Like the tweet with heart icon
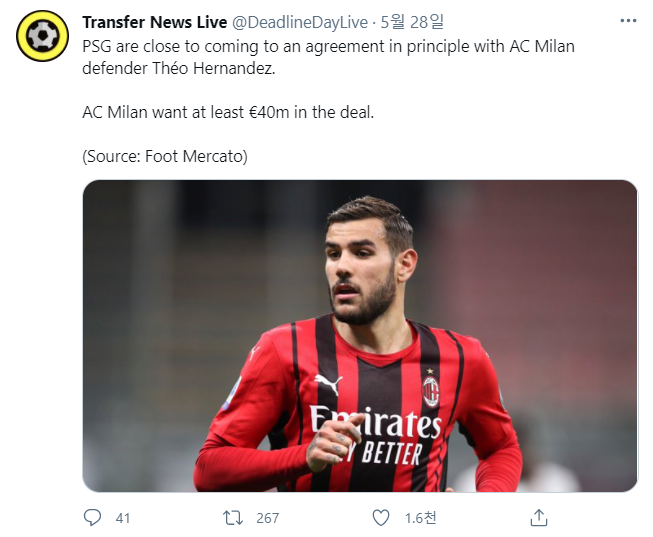Image resolution: width=653 pixels, height=537 pixels. (x=381, y=518)
